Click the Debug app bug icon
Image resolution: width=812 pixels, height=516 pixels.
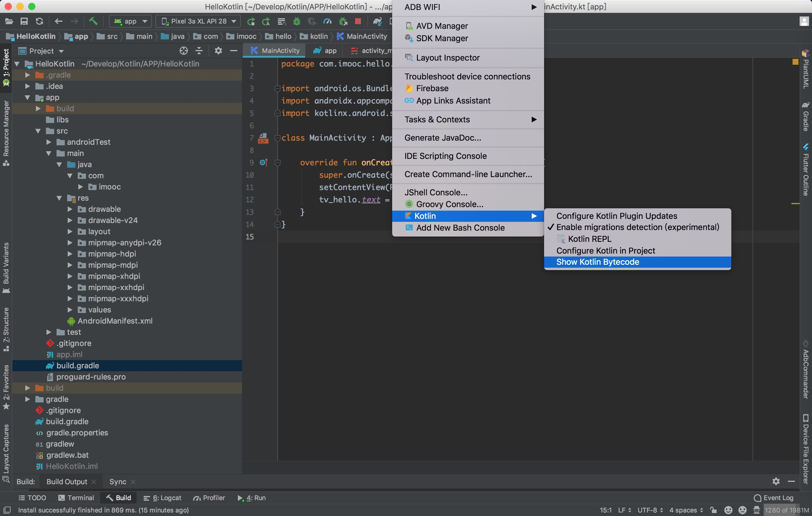297,21
